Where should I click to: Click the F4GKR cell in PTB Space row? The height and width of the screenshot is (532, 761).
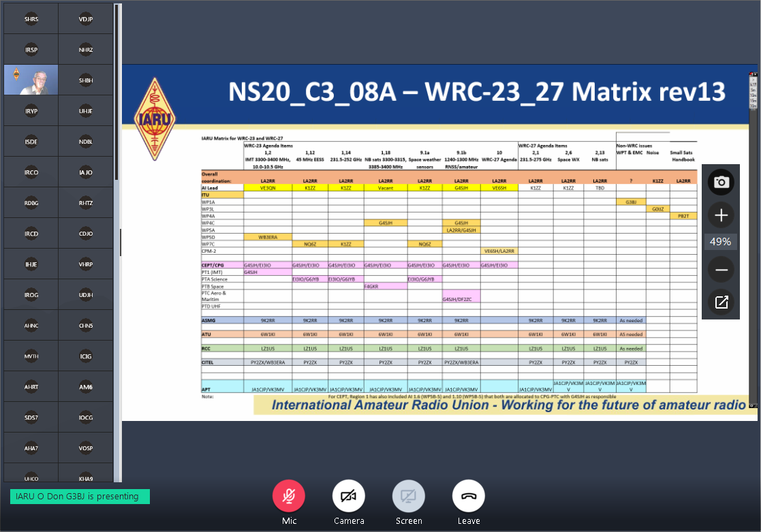coord(386,286)
